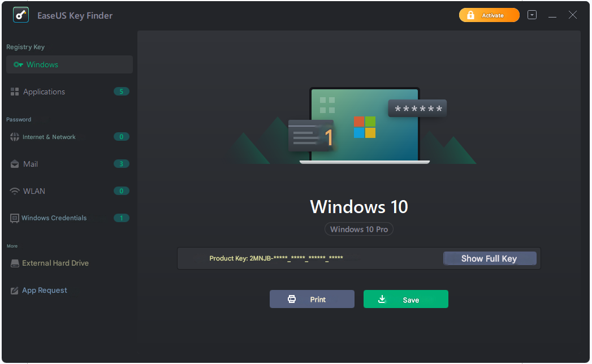592x364 pixels.
Task: Click the WLAN count badge 0
Action: (121, 190)
